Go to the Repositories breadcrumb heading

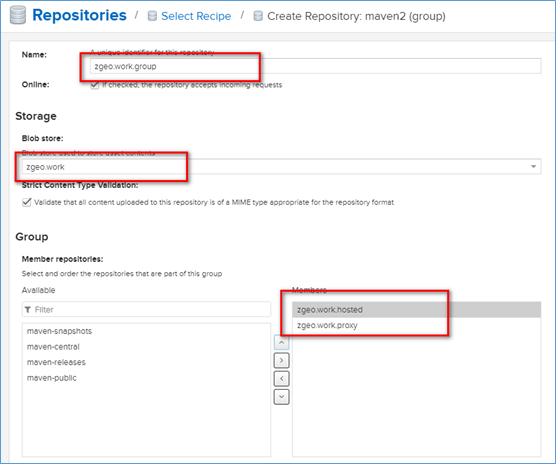tap(79, 15)
